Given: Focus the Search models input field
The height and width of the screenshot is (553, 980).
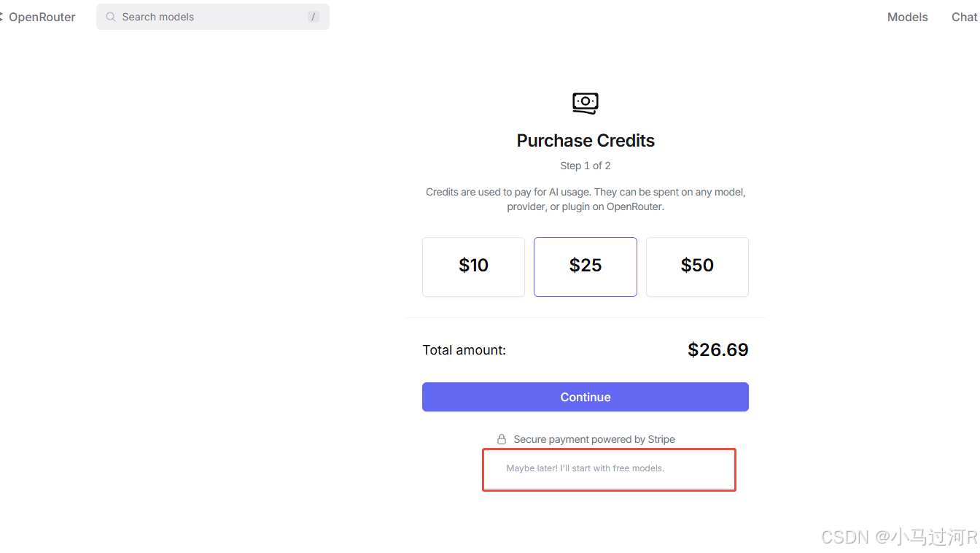Looking at the screenshot, I should point(213,17).
